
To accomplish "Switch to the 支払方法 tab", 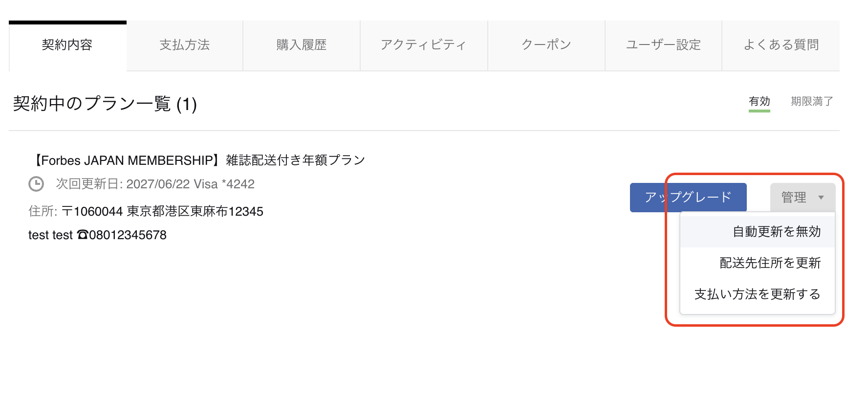I will pyautogui.click(x=185, y=45).
